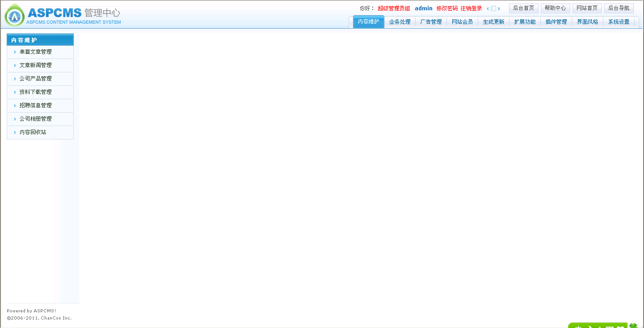Switch to the 广告管理 tab
Viewport: 644px width, 328px height.
click(430, 21)
